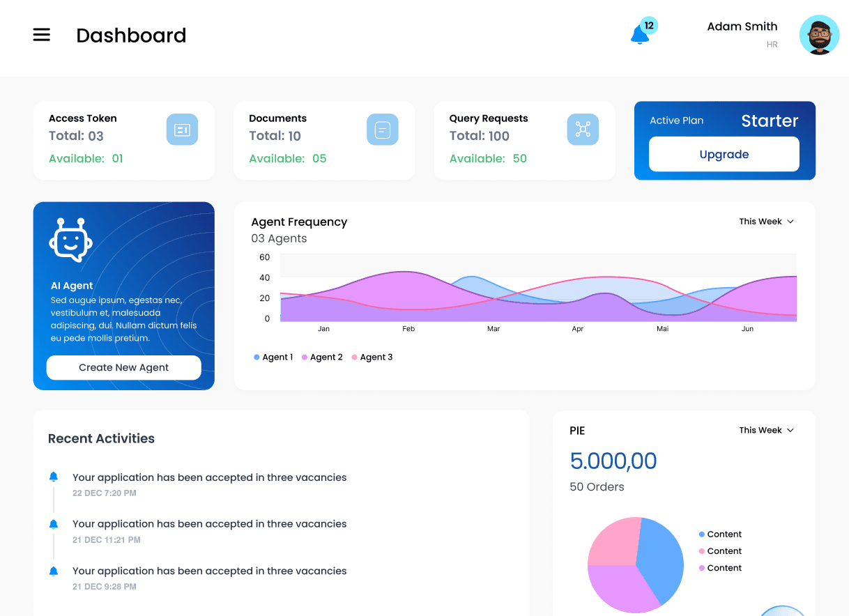Toggle blue Content pie legend
This screenshot has width=849, height=616.
click(720, 534)
